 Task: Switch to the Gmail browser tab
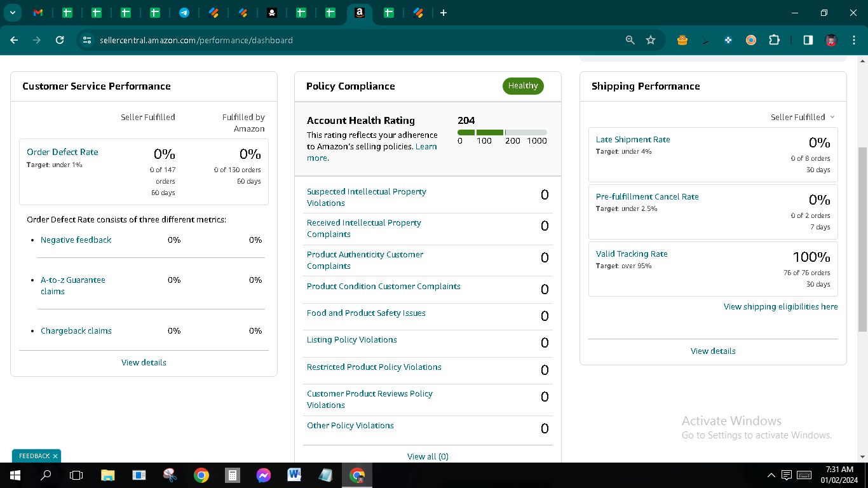click(38, 13)
